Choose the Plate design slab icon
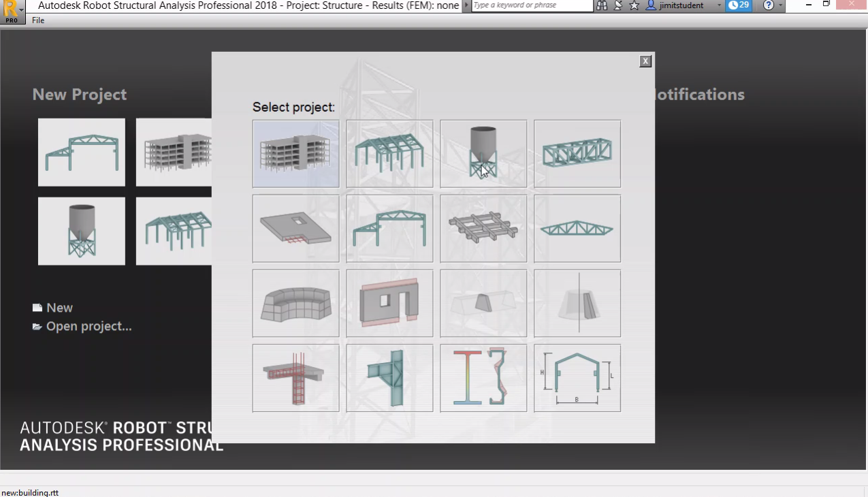This screenshot has width=868, height=497. pyautogui.click(x=295, y=229)
